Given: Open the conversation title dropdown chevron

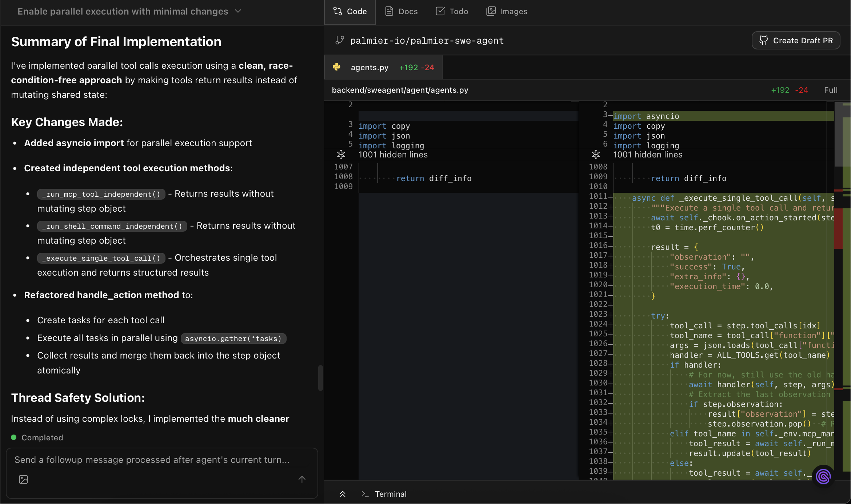Looking at the screenshot, I should (x=238, y=11).
